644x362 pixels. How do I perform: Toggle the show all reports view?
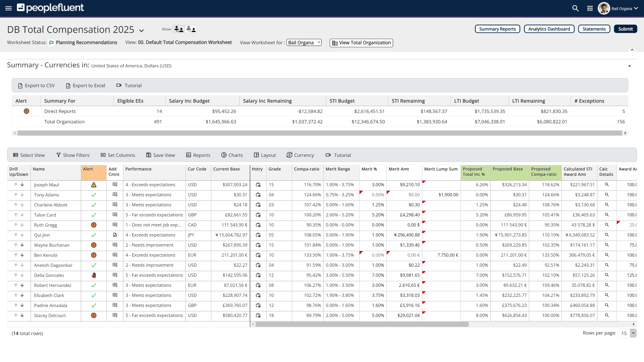click(191, 29)
